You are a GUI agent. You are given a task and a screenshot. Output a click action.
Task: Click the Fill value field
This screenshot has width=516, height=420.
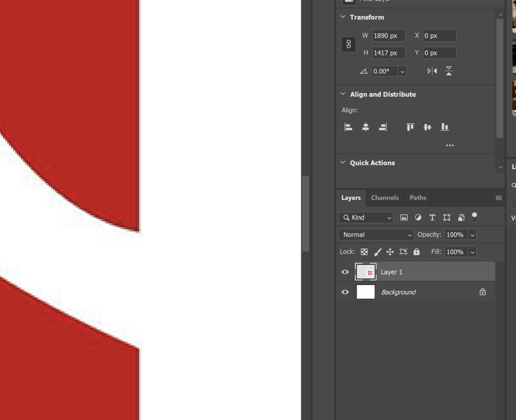click(x=456, y=252)
